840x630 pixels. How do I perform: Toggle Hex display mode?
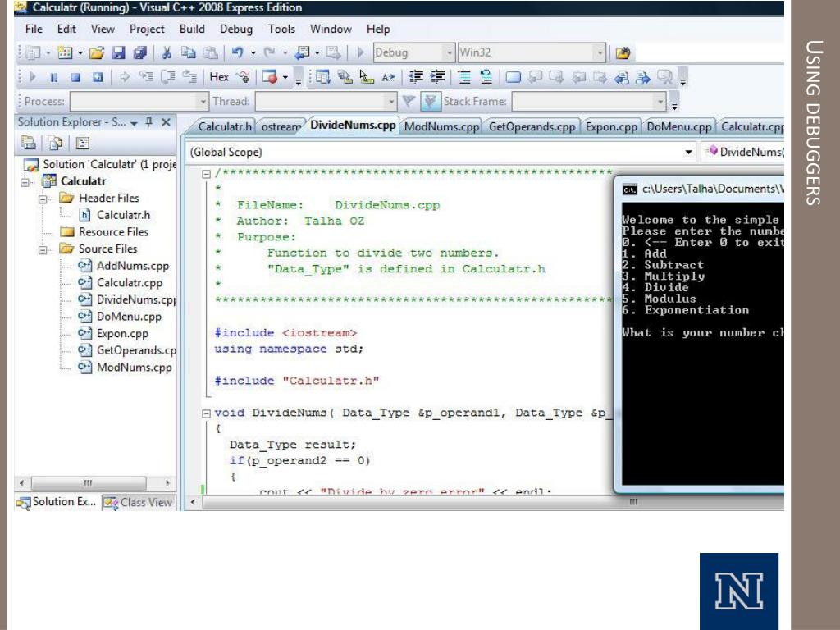pos(219,77)
